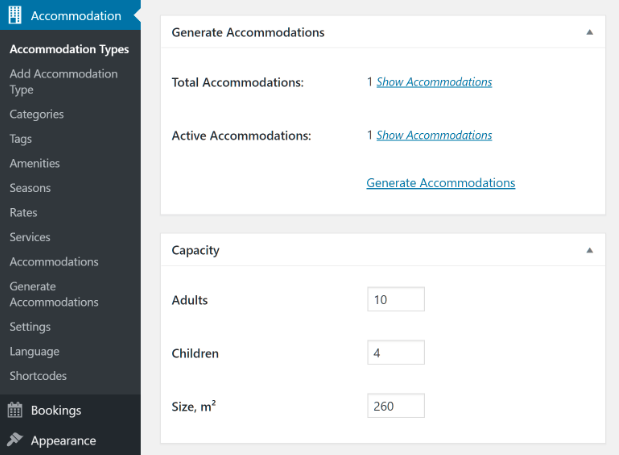Click the Bookings calendar icon

[x=15, y=410]
